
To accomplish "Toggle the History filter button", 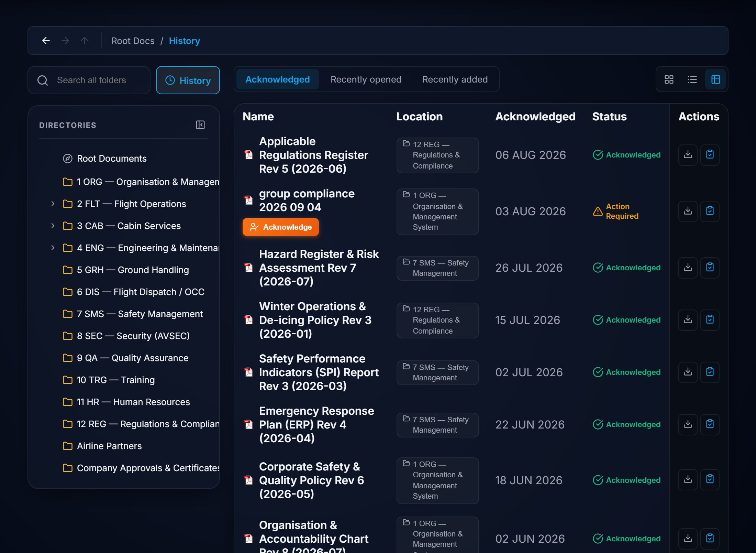I will point(188,80).
